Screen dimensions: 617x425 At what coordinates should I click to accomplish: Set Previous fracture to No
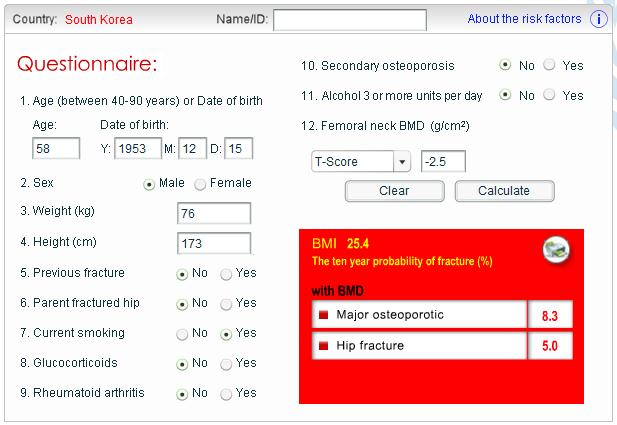point(182,274)
